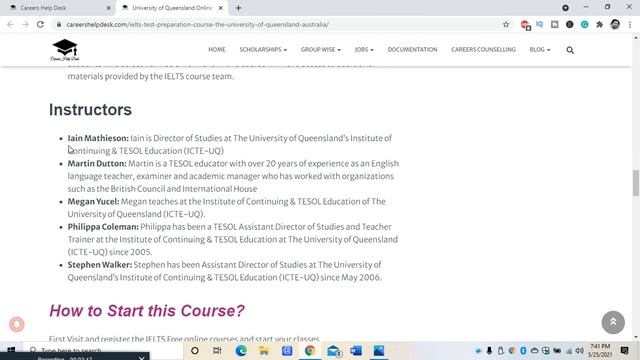Click the gray square extension icon
The height and width of the screenshot is (360, 640).
click(554, 24)
